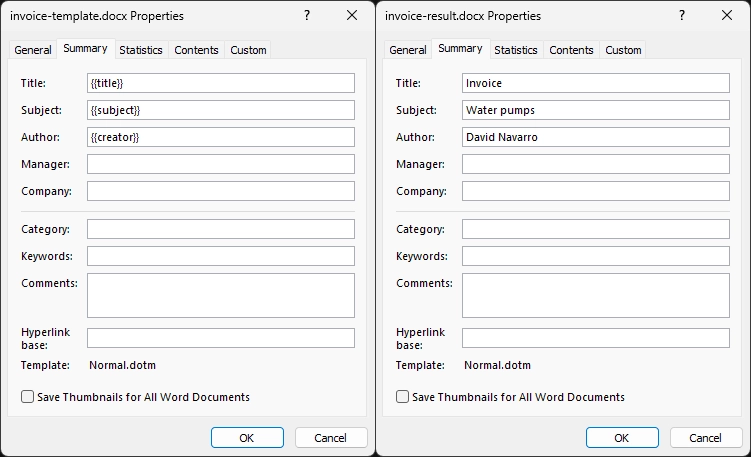Viewport: 751px width, 457px height.
Task: Click the help question mark in invoice-result dialog
Action: (682, 15)
